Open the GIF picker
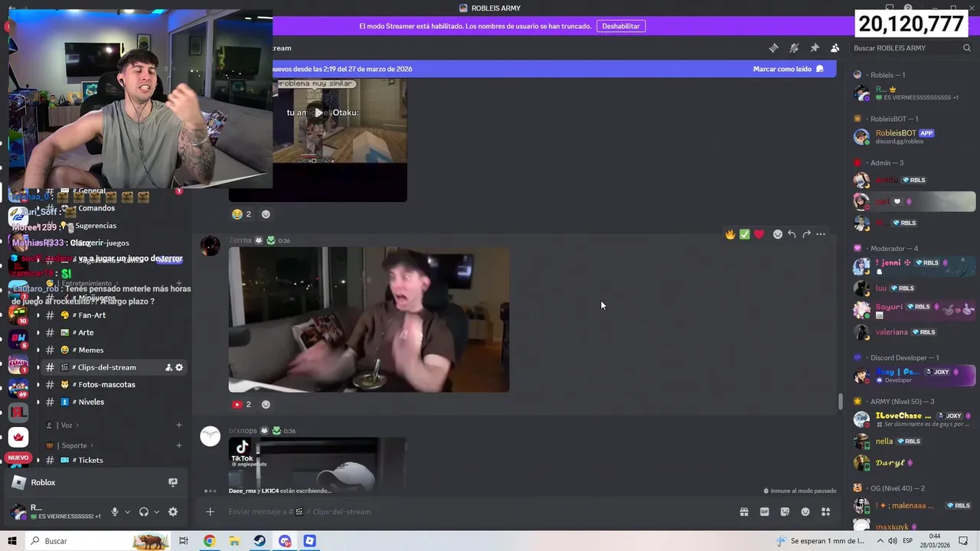 (764, 512)
